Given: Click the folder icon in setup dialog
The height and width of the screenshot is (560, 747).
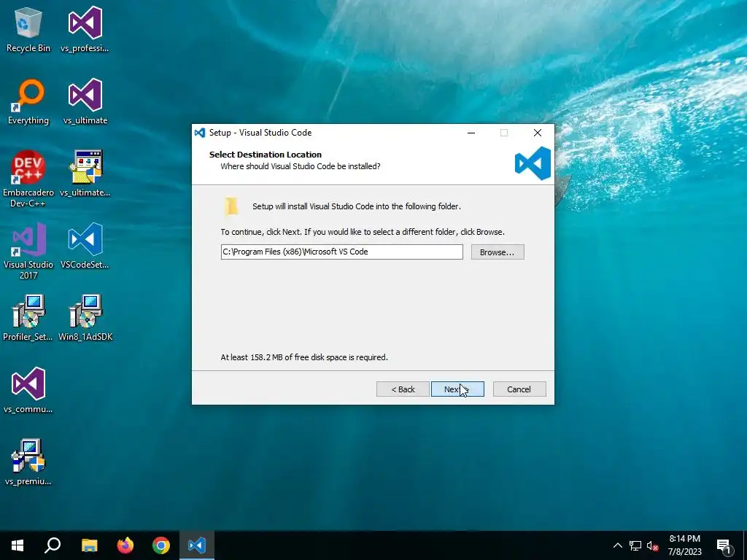Looking at the screenshot, I should (x=231, y=206).
